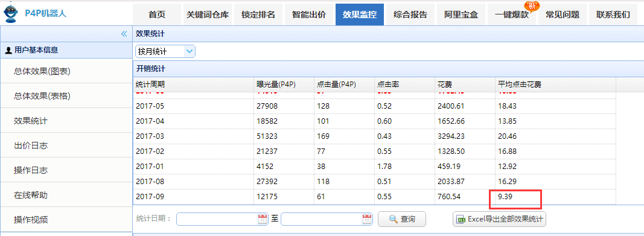
Task: Select the 2017-03 row period cell
Action: click(194, 136)
